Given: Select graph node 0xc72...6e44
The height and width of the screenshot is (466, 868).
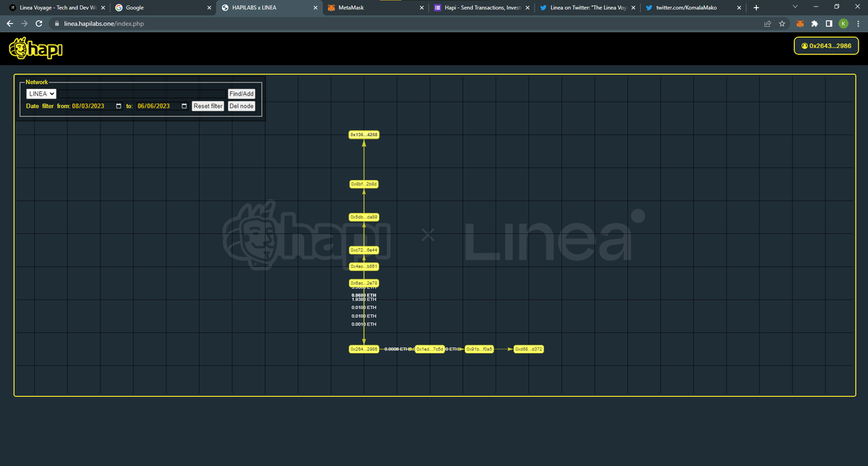Looking at the screenshot, I should pyautogui.click(x=364, y=250).
